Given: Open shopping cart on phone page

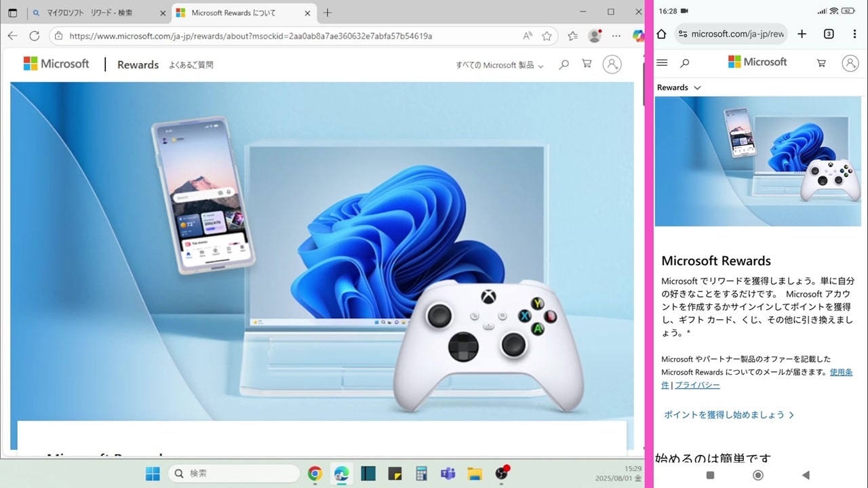Looking at the screenshot, I should tap(821, 62).
